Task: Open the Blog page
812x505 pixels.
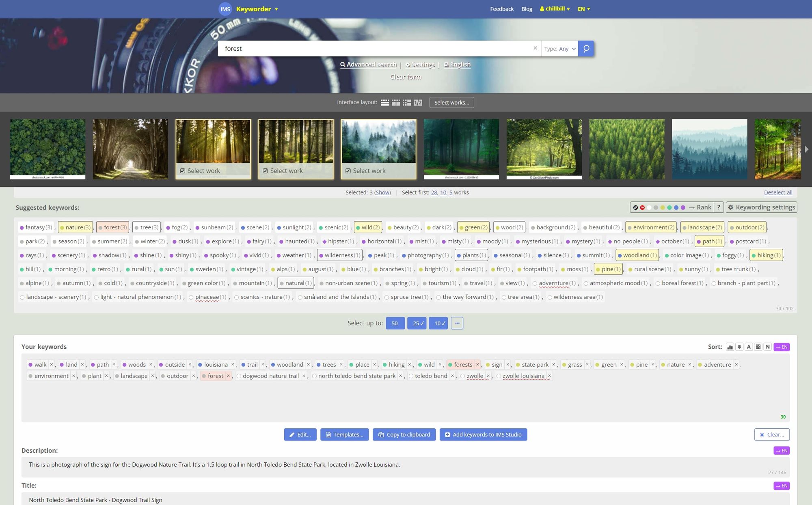Action: (x=527, y=9)
